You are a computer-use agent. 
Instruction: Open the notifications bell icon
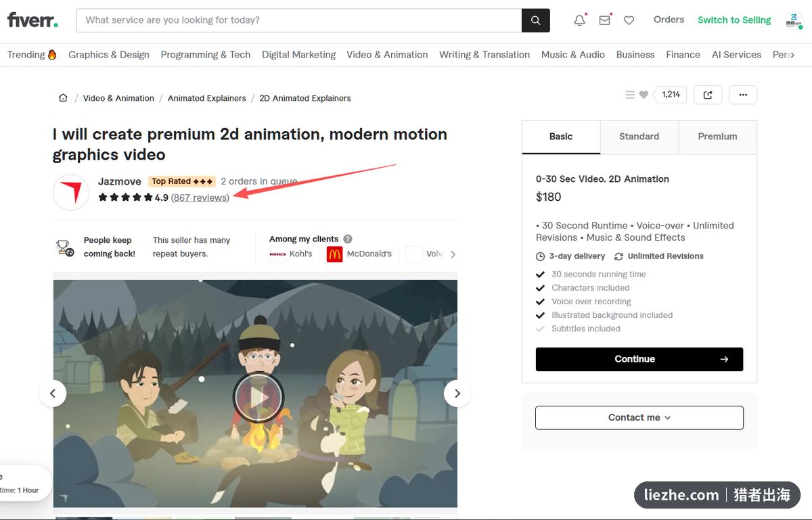[x=579, y=20]
